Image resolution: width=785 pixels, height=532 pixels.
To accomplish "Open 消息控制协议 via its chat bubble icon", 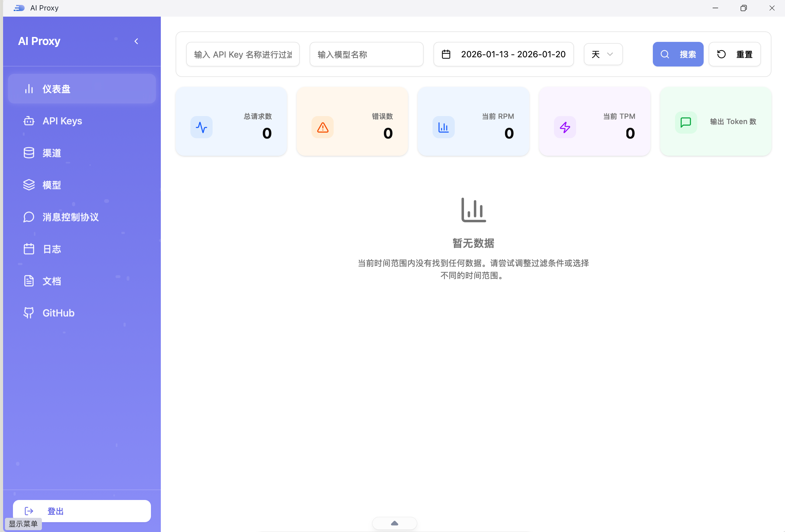I will 29,217.
